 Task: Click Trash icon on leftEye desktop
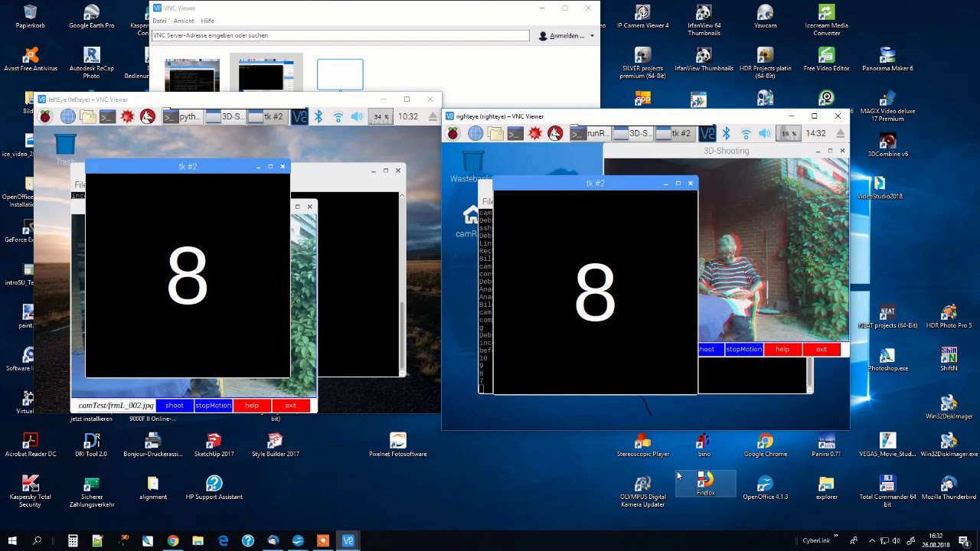pos(65,149)
